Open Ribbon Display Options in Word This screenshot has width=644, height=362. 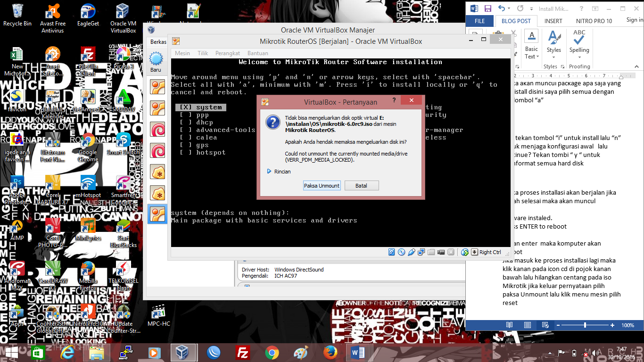595,8
